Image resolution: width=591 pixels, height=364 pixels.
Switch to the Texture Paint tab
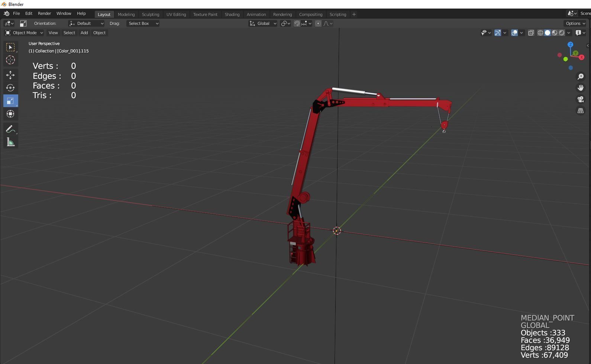(x=205, y=15)
